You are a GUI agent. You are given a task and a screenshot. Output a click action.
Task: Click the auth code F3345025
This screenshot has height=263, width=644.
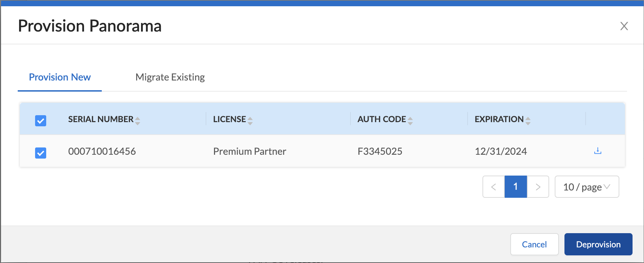click(380, 151)
